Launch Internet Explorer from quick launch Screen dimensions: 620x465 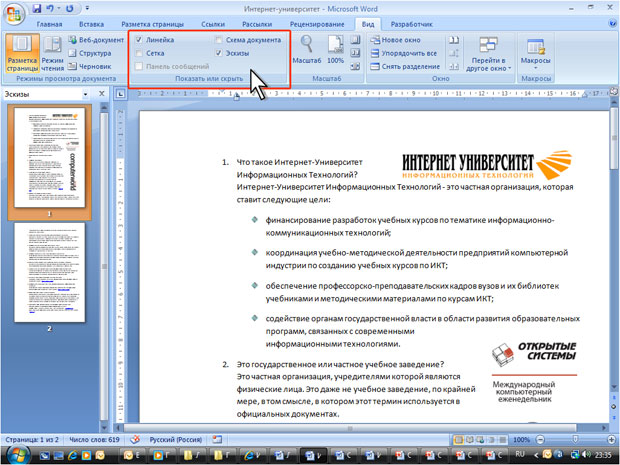[72, 456]
